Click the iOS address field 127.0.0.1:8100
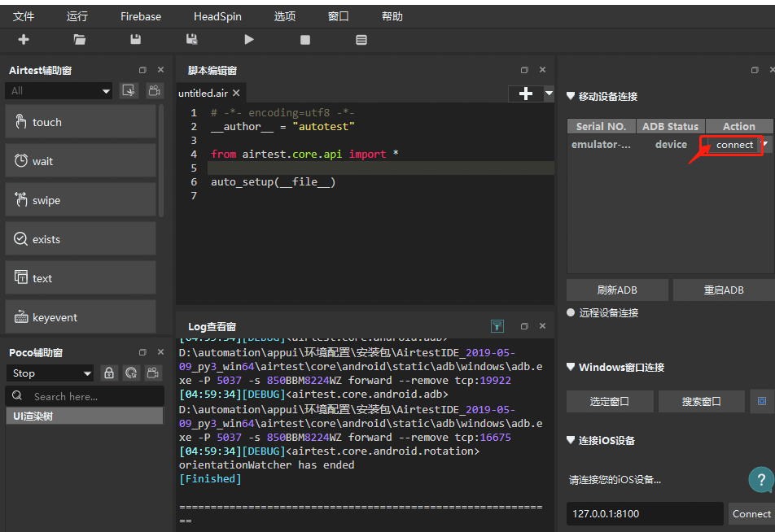 pyautogui.click(x=644, y=513)
